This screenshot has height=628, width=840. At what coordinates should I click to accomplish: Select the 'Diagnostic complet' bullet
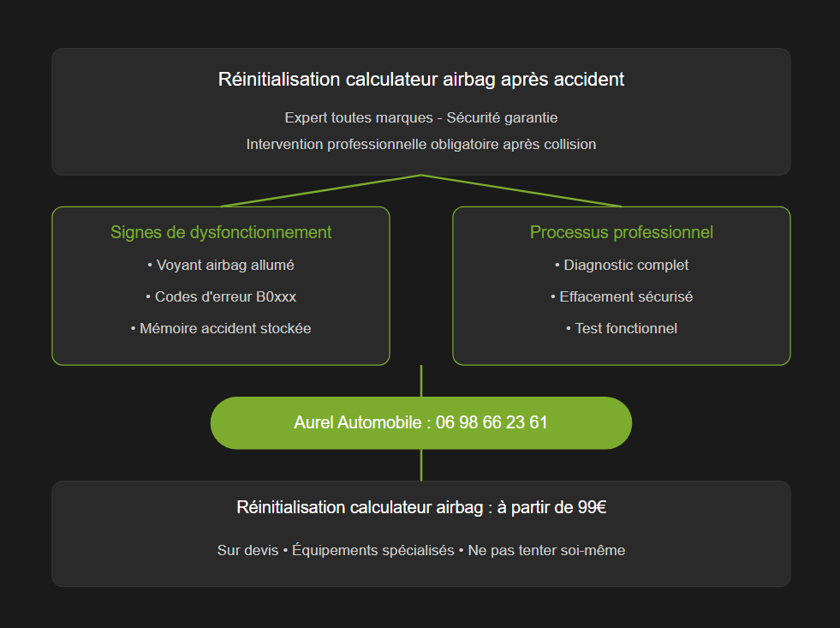[622, 265]
